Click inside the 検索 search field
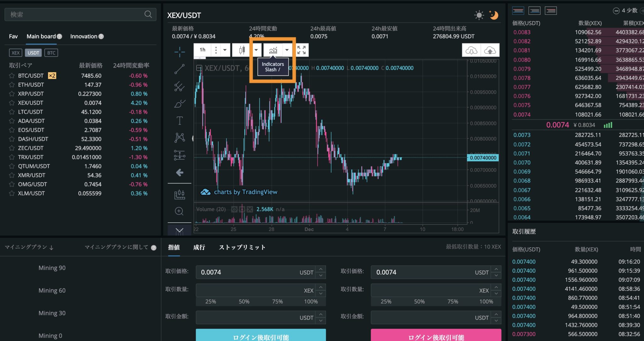The width and height of the screenshot is (644, 341). [79, 14]
